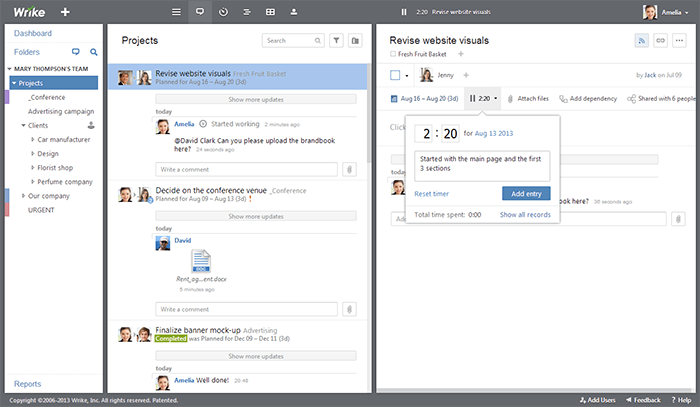Collapse the Mary Thompson's Team tree
The image size is (700, 407).
click(9, 69)
